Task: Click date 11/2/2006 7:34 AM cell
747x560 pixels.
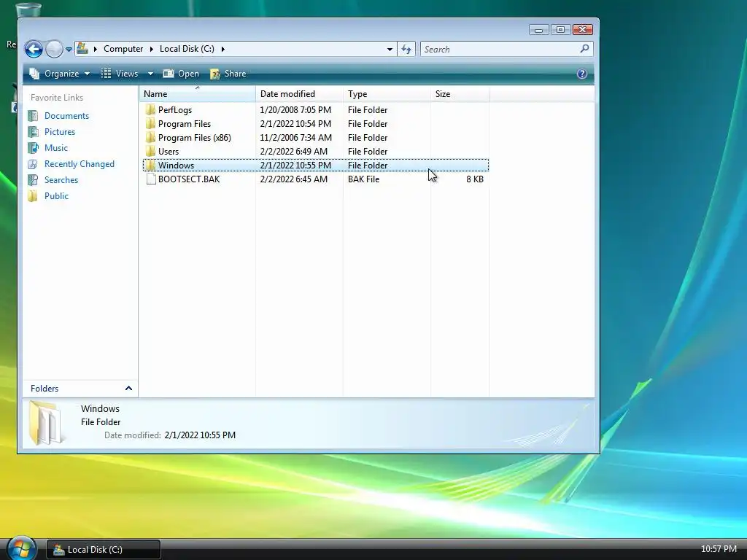Action: 296,138
